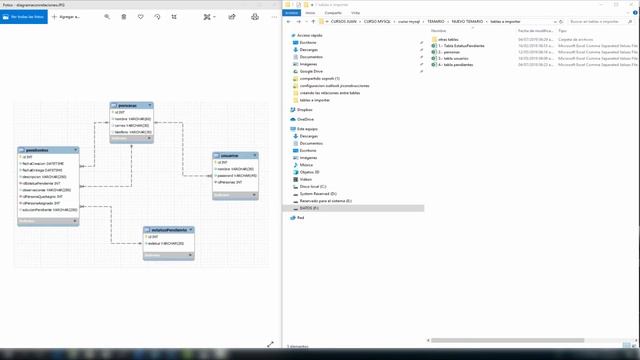Viewport: 640px width, 360px height.
Task: Open the three-dots more menu in Photos
Action: point(274,17)
